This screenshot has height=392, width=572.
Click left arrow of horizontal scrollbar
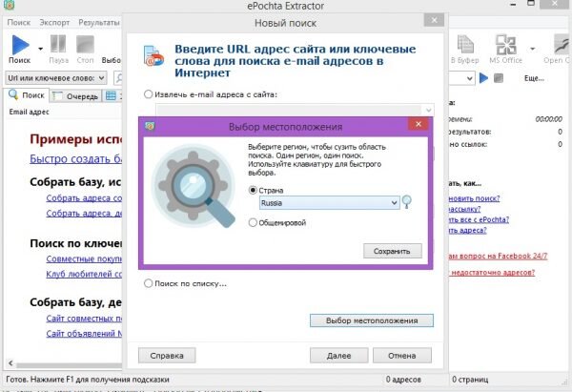[10, 363]
